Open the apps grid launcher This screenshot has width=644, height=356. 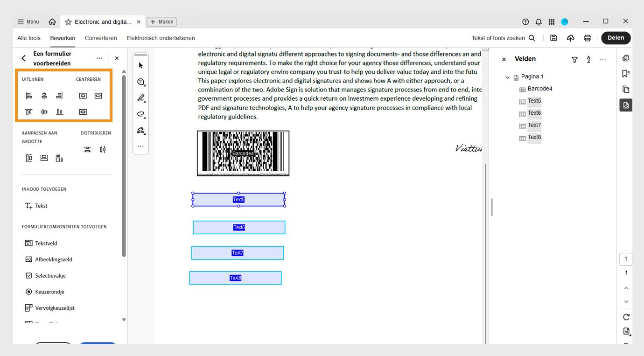552,22
